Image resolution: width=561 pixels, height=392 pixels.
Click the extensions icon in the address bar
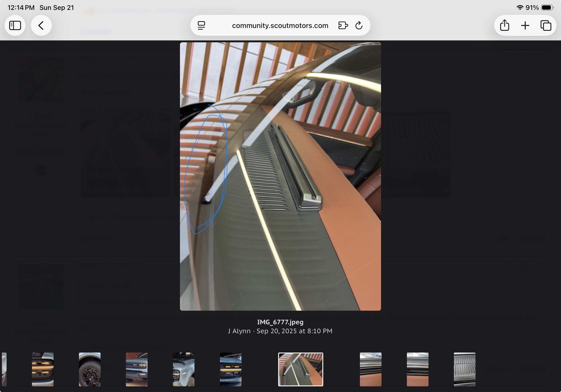[343, 25]
